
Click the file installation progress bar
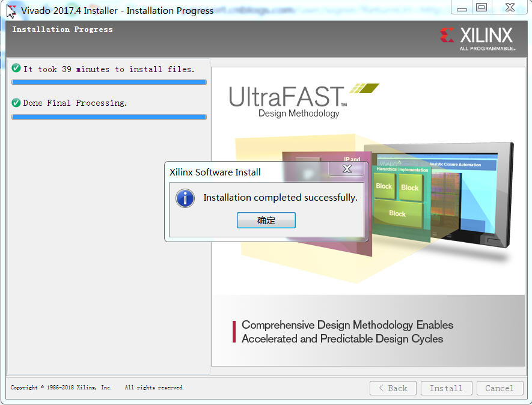[109, 82]
